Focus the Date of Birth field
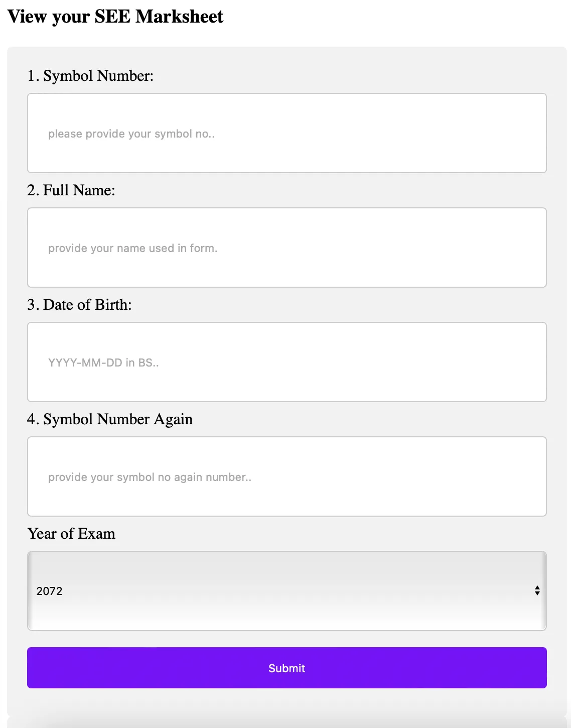This screenshot has width=571, height=728. coord(287,362)
